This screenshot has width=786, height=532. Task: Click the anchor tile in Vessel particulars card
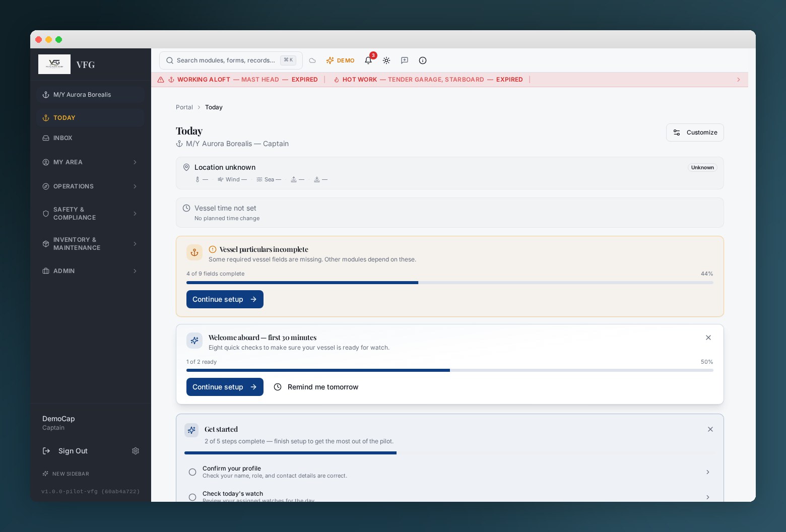pyautogui.click(x=194, y=252)
